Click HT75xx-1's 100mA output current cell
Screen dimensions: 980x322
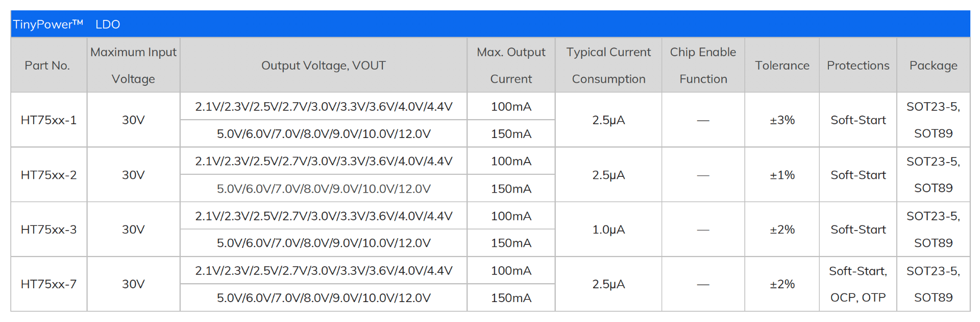coord(511,106)
